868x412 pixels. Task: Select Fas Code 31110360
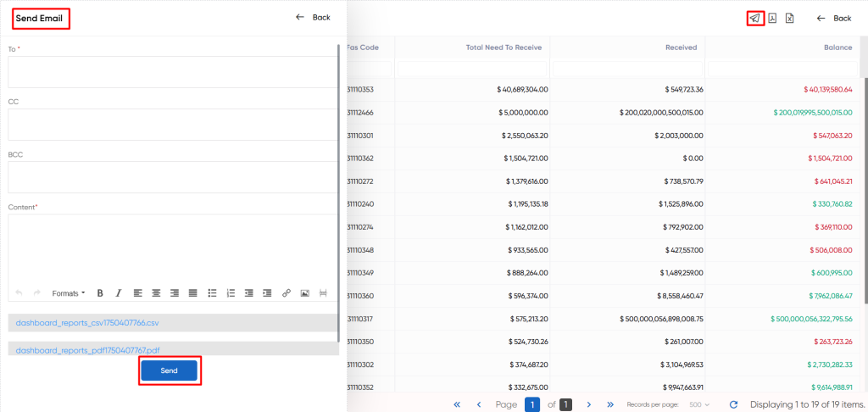(360, 296)
